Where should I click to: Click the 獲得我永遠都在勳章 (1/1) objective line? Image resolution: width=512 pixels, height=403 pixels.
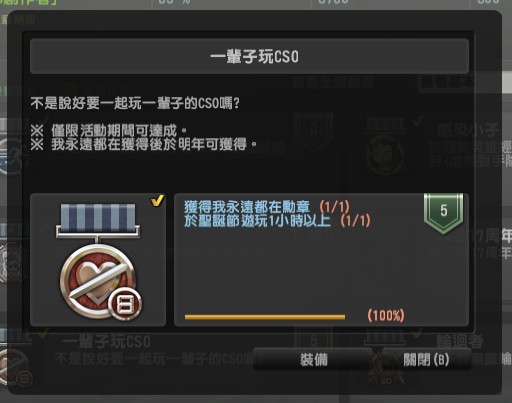pyautogui.click(x=267, y=207)
